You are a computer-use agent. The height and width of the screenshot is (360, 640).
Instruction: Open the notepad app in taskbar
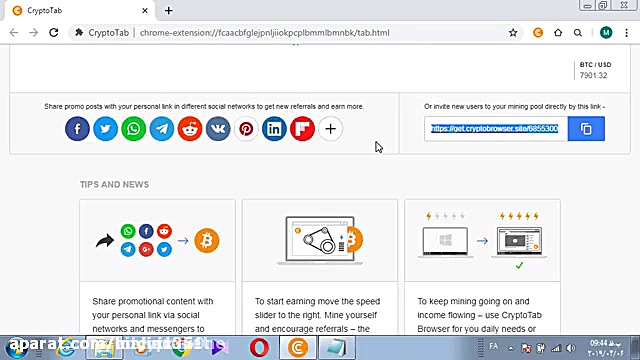click(x=337, y=348)
